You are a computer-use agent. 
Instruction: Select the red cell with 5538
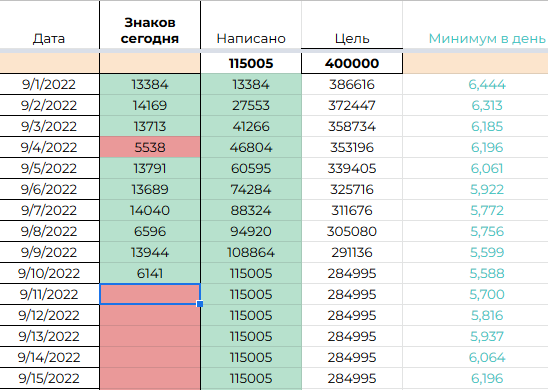(150, 147)
